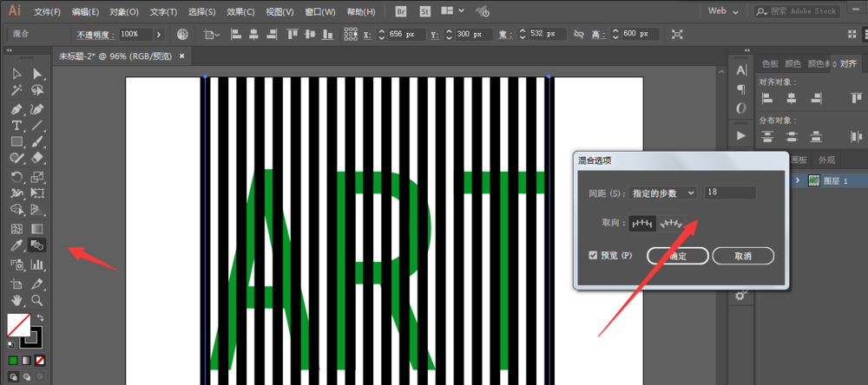Screen dimensions: 868x385
Task: Select the Color fill mode button
Action: click(x=13, y=361)
